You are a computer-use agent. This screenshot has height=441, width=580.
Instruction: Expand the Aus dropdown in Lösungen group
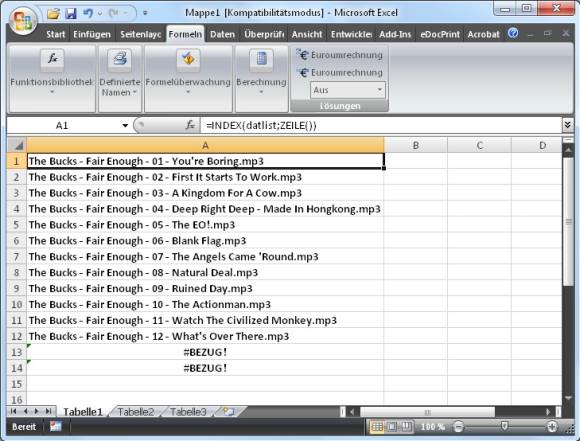coord(380,90)
